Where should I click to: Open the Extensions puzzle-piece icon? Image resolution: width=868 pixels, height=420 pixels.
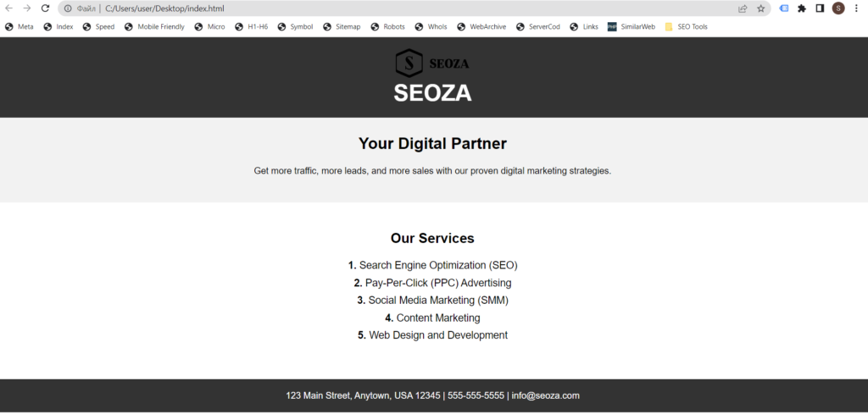802,8
